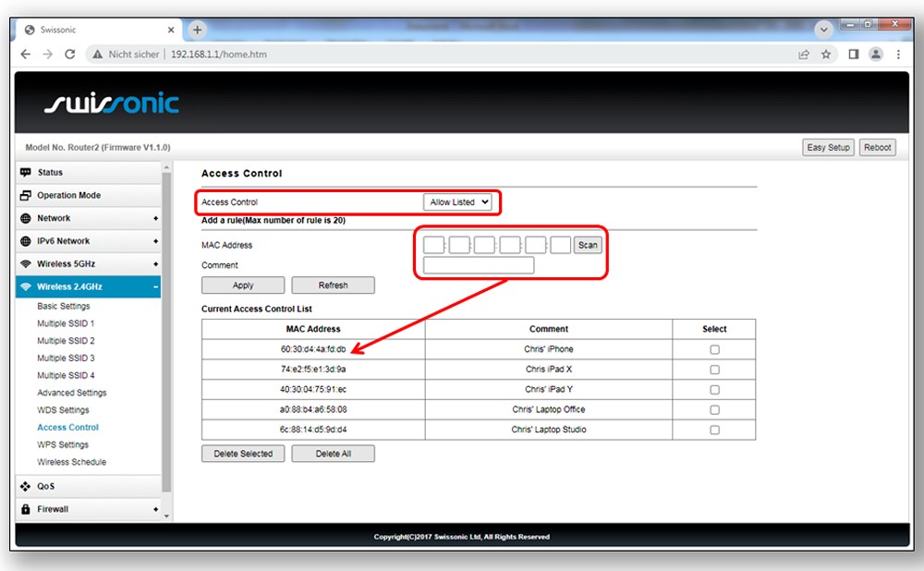Tick the Chris' iPad X checkbox
Screen dimensions: 924x571
tap(714, 370)
